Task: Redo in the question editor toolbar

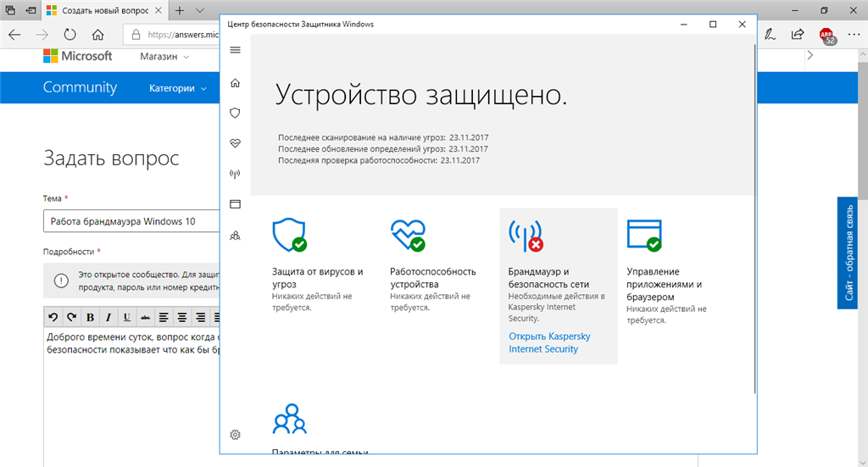Action: pos(71,317)
